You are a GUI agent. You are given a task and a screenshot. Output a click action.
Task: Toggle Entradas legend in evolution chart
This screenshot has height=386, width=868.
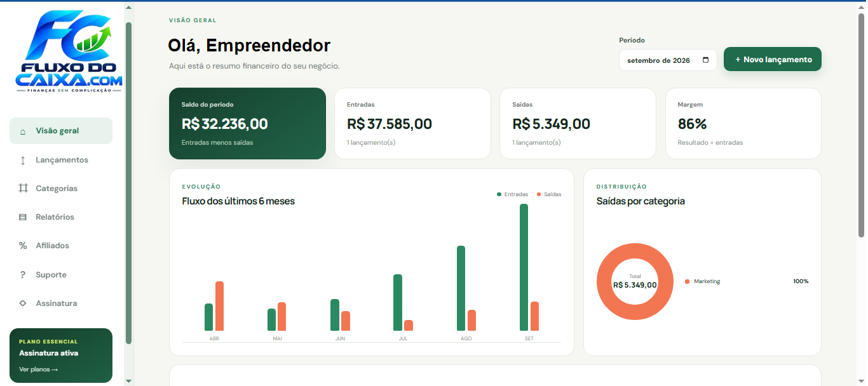512,194
